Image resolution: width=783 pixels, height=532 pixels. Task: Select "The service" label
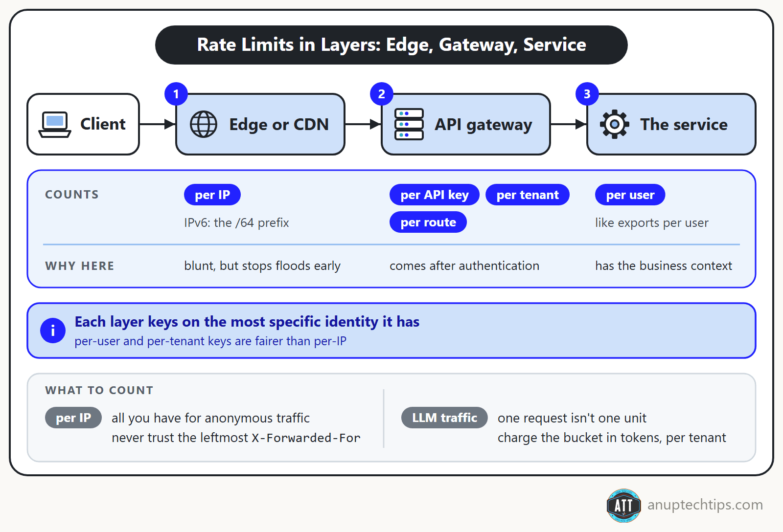684,125
